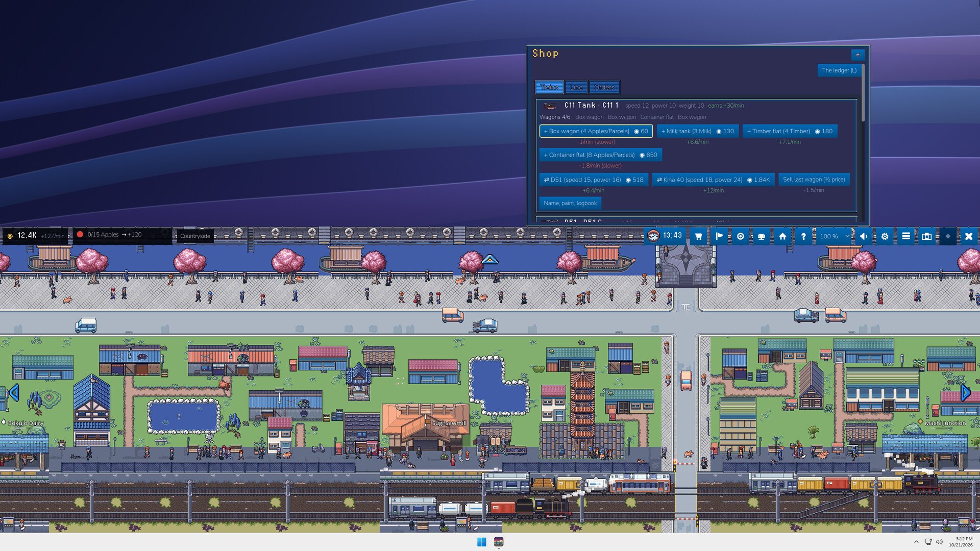Click the screenshot camera icon
This screenshot has width=980, height=551.
pos(927,236)
